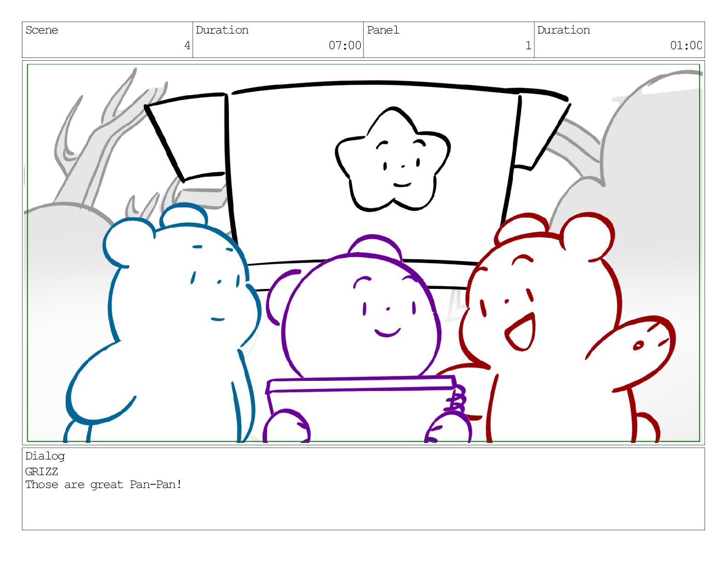
Task: Select the panel number 1 value
Action: [x=529, y=46]
